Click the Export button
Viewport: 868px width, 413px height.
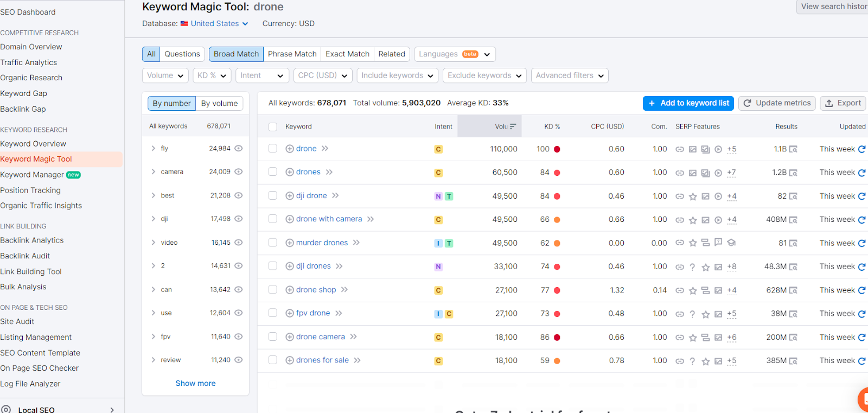(843, 103)
